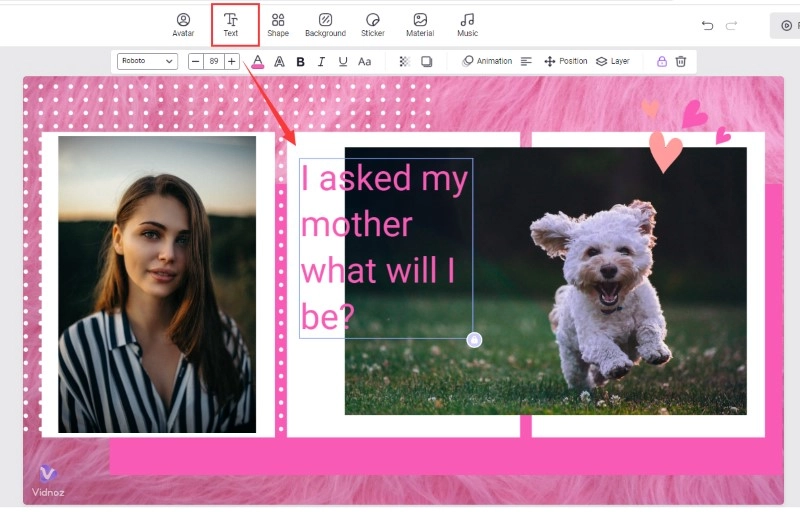Open the Background options

point(325,25)
